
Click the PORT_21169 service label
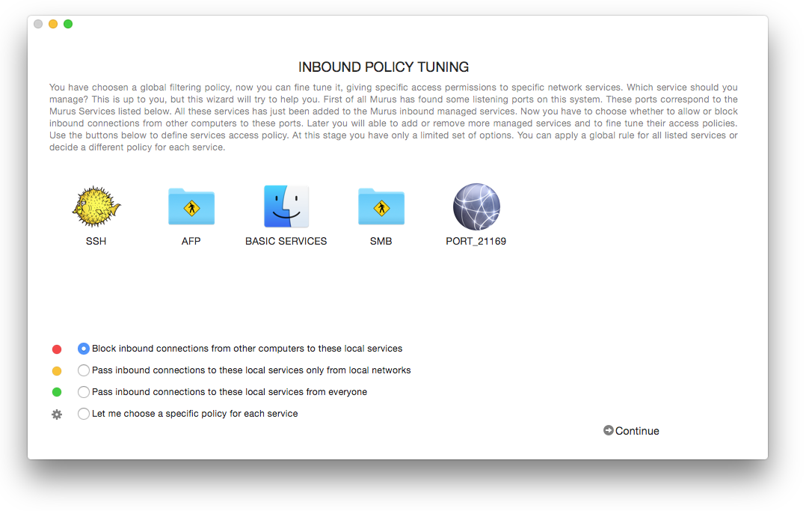click(476, 242)
